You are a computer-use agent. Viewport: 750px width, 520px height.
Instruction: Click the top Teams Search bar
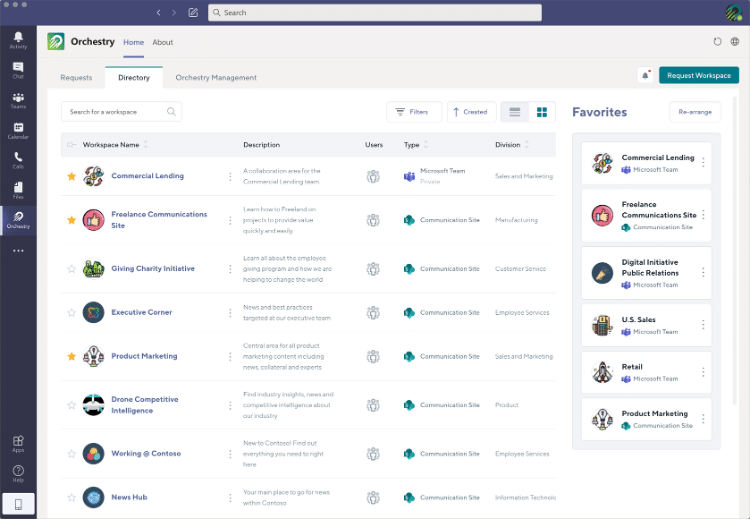pyautogui.click(x=375, y=13)
